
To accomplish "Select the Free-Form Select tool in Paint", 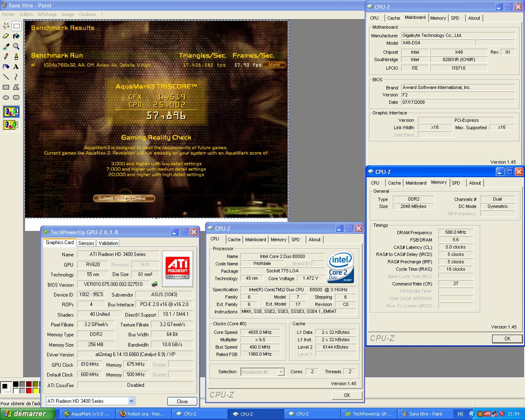I will [6, 25].
